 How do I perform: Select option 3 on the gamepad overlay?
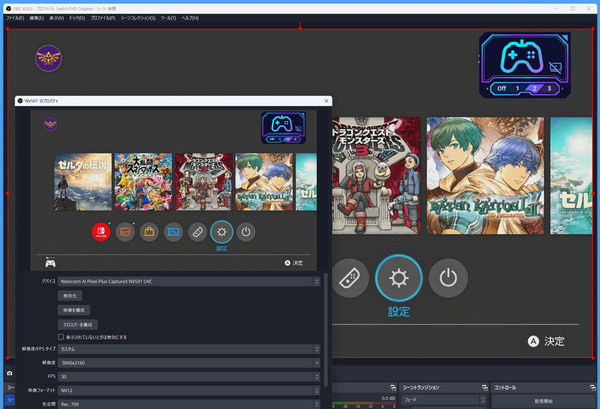click(x=549, y=88)
